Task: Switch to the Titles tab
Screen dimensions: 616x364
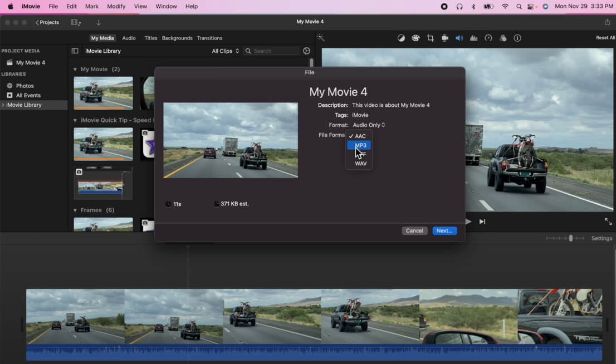Action: click(x=151, y=38)
